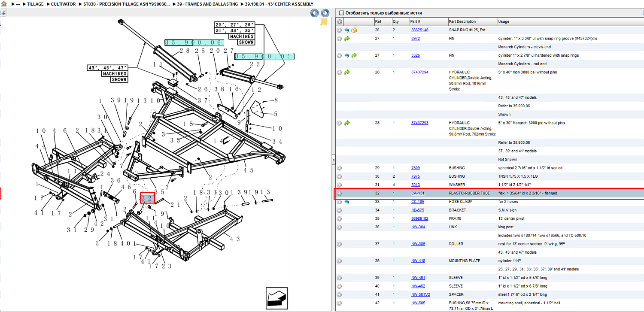Viewport: 644px width, 312px height.
Task: Open the 39 - FRAMES AND BALLASTING breadcrumb
Action: point(207,4)
